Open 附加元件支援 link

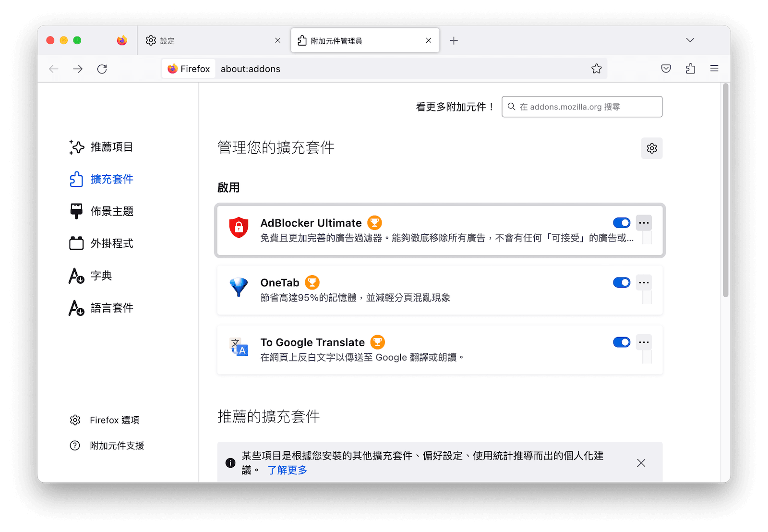(x=107, y=446)
